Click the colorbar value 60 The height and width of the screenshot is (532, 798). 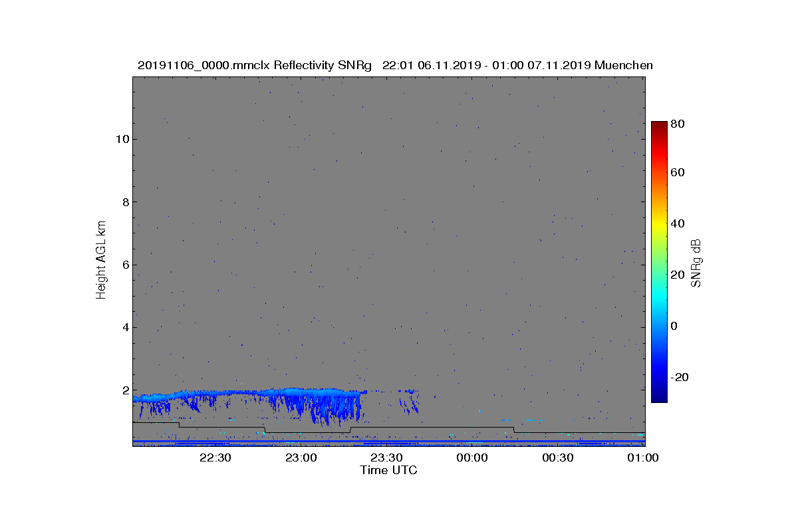click(x=679, y=173)
